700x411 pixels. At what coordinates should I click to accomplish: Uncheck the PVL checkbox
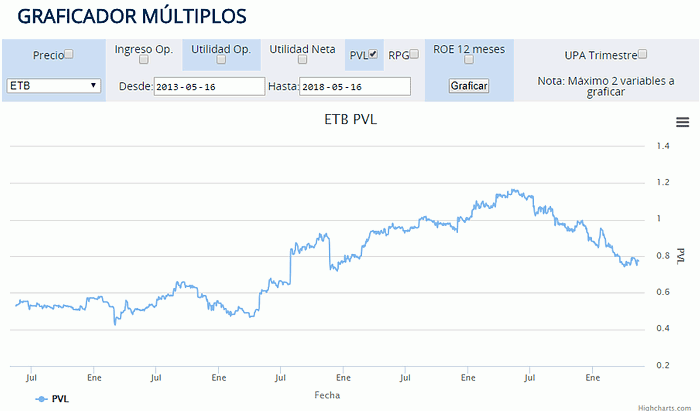(373, 54)
